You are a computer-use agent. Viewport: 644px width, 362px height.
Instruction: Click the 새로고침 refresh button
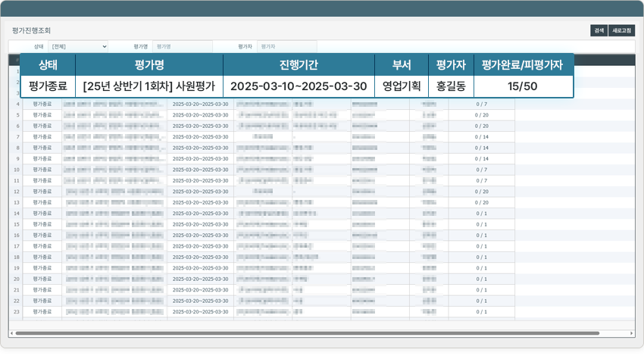coord(622,31)
